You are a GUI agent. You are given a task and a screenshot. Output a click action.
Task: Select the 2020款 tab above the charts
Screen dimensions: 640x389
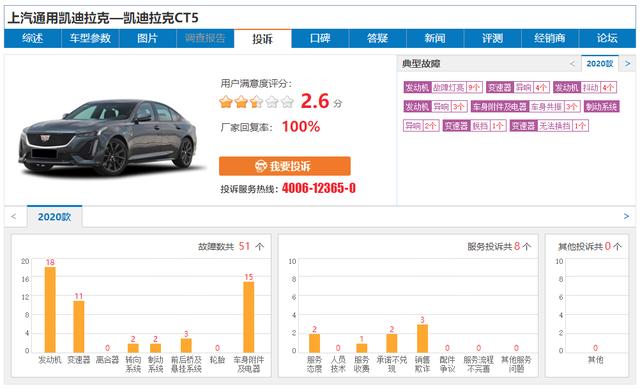(54, 216)
